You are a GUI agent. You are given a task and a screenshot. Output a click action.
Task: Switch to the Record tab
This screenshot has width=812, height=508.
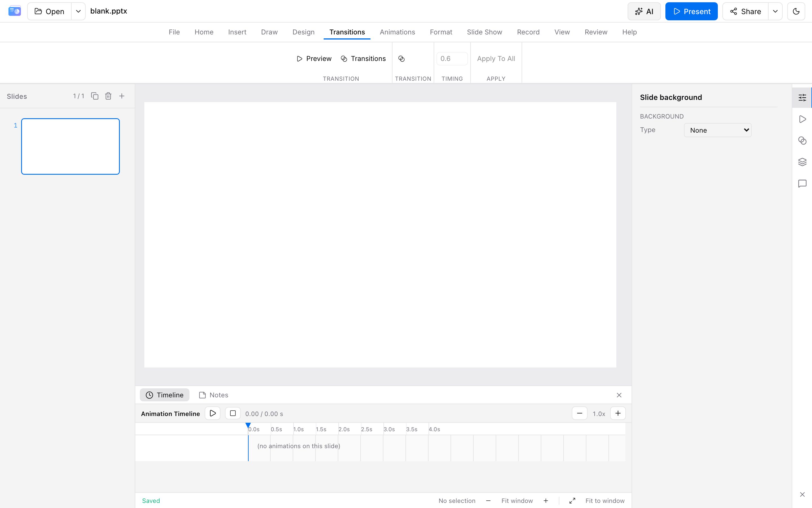(528, 32)
